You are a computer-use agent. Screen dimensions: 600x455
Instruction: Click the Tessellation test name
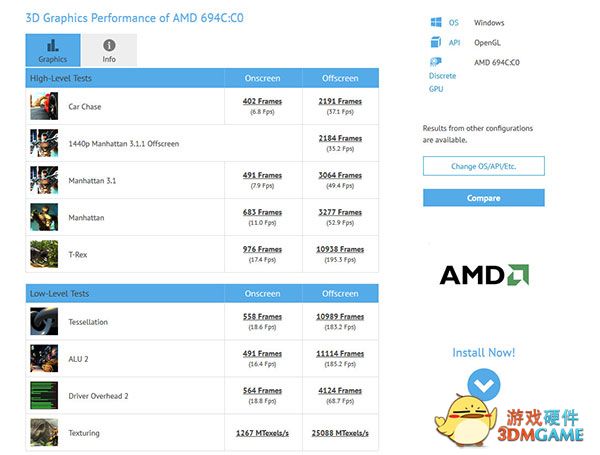88,322
